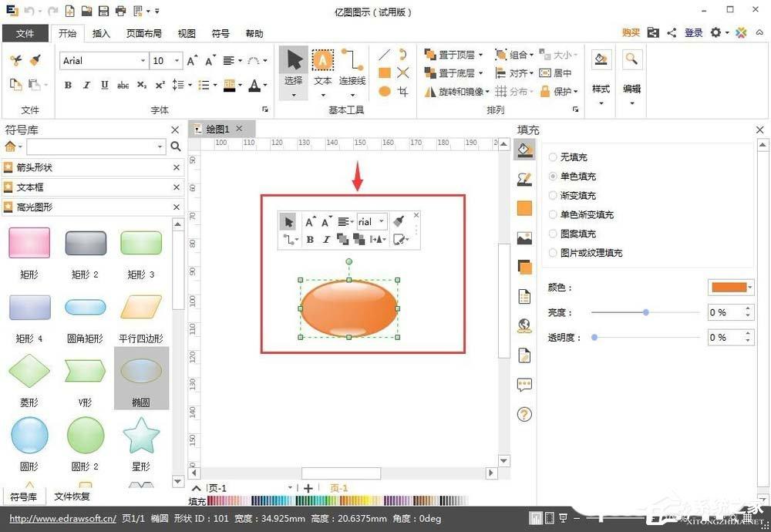Open the comment bubble panel icon
Viewport: 771px width, 532px height.
[524, 385]
